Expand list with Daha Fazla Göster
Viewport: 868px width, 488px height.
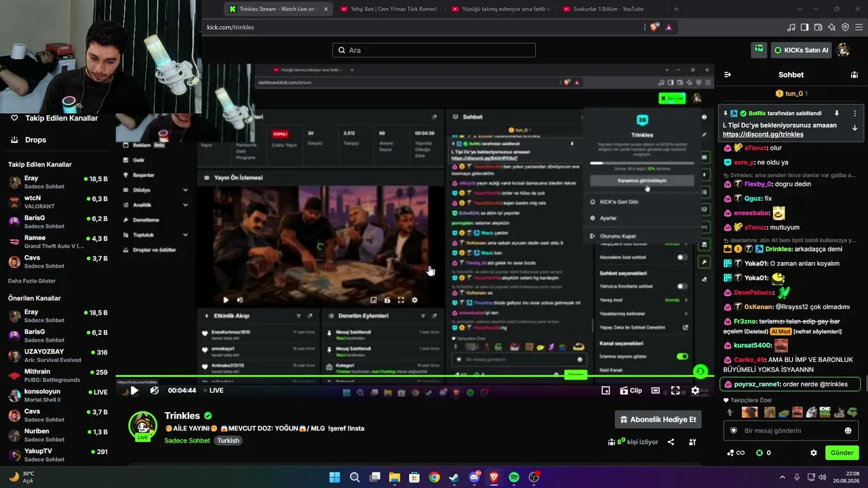(x=32, y=281)
